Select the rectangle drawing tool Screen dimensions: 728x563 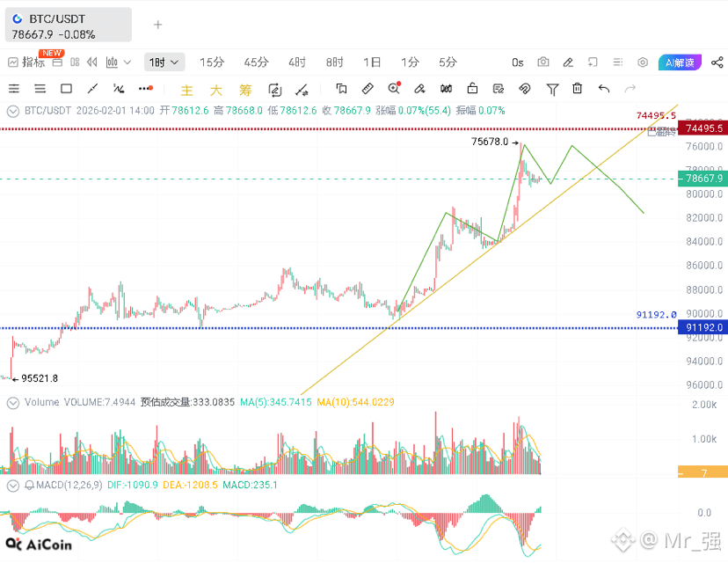tap(67, 88)
